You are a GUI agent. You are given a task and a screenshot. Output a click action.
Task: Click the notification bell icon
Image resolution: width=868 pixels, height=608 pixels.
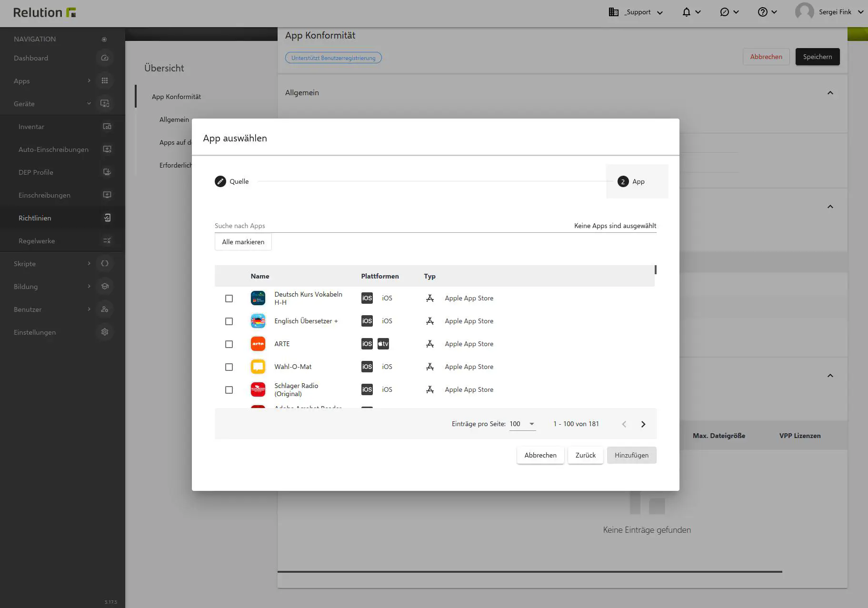click(x=687, y=11)
